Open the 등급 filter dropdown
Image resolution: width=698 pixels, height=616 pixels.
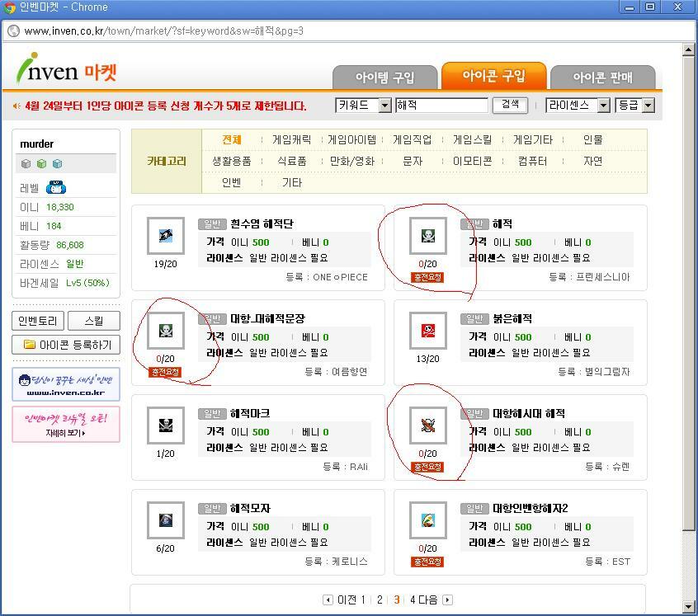pyautogui.click(x=648, y=106)
